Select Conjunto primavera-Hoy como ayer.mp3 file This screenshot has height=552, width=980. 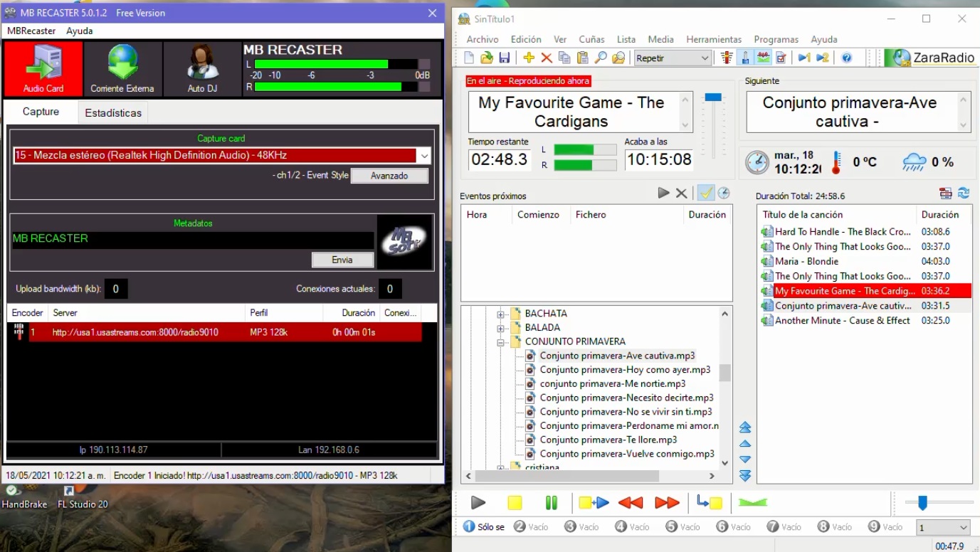(x=625, y=370)
